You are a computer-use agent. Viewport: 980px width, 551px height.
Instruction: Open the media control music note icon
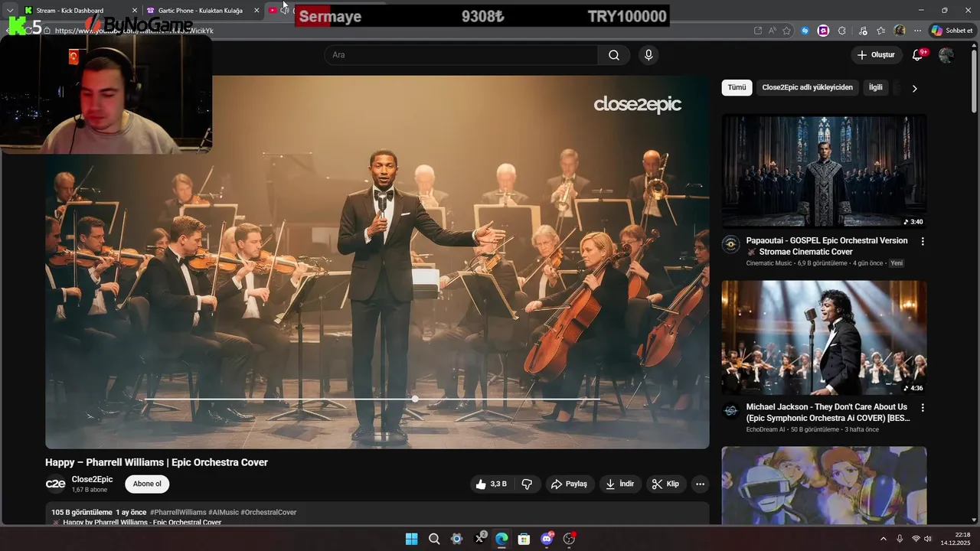click(863, 31)
